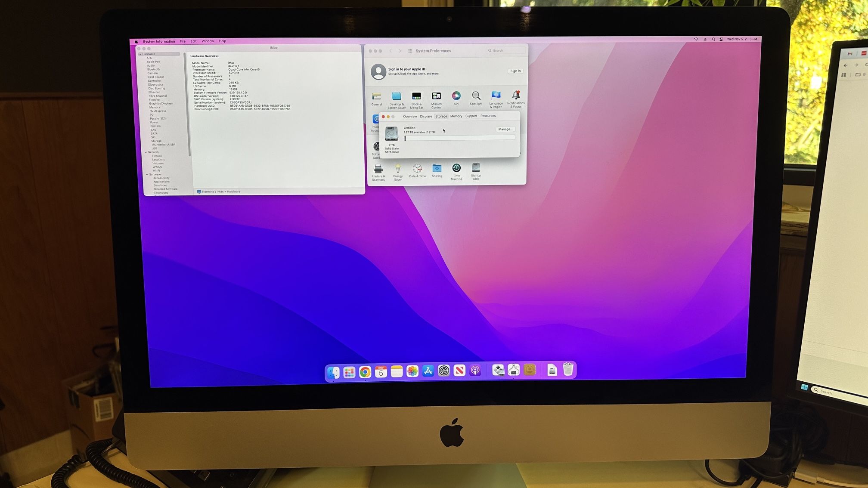Open Notifications & Focus pane
Viewport: 868px width, 488px height.
click(x=515, y=96)
